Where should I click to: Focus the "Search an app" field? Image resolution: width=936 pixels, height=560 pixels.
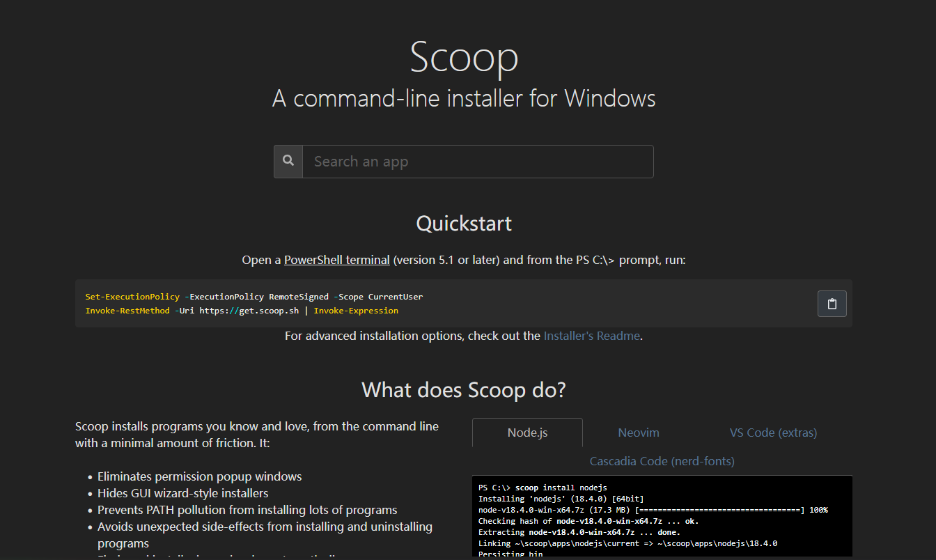point(478,162)
